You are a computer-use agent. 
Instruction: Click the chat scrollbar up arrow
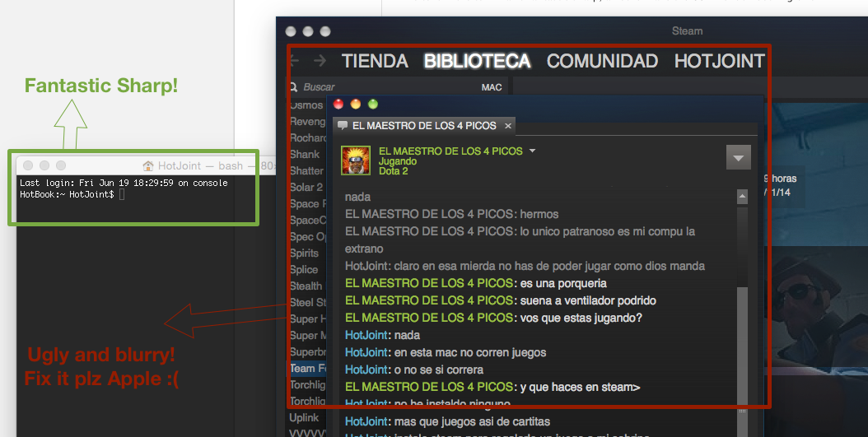742,196
